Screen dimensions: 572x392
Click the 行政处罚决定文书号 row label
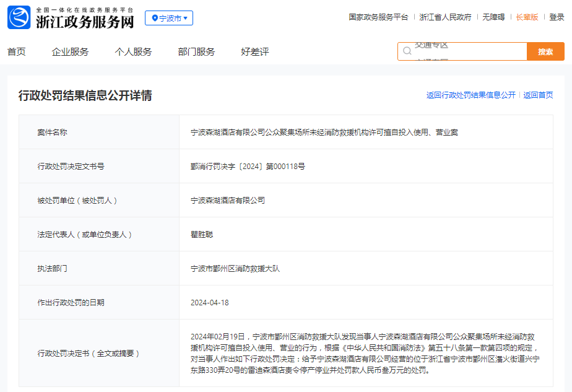click(x=71, y=167)
